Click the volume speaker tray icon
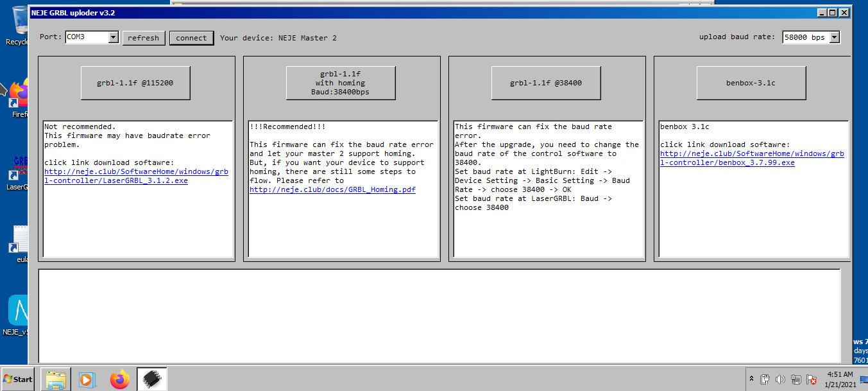 point(780,379)
